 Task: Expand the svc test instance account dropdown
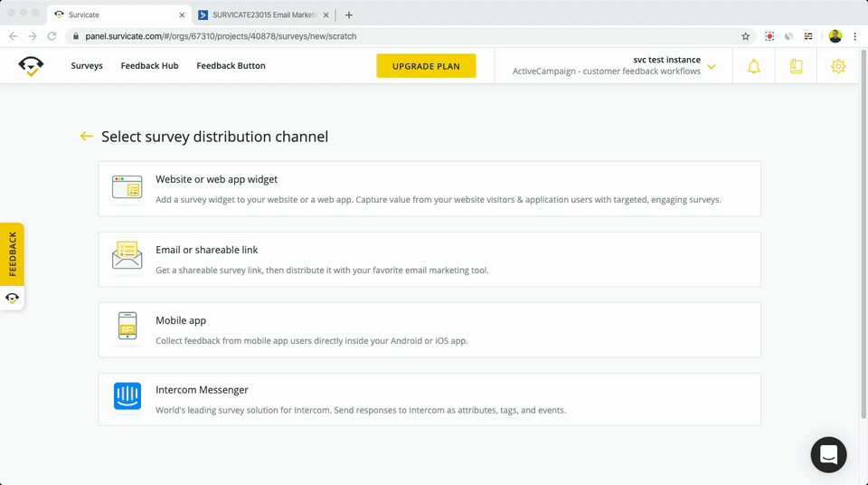click(x=712, y=66)
